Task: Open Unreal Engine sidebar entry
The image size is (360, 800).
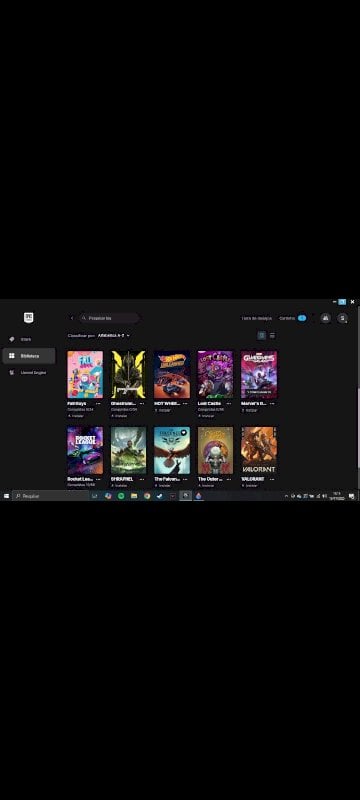Action: tap(29, 372)
